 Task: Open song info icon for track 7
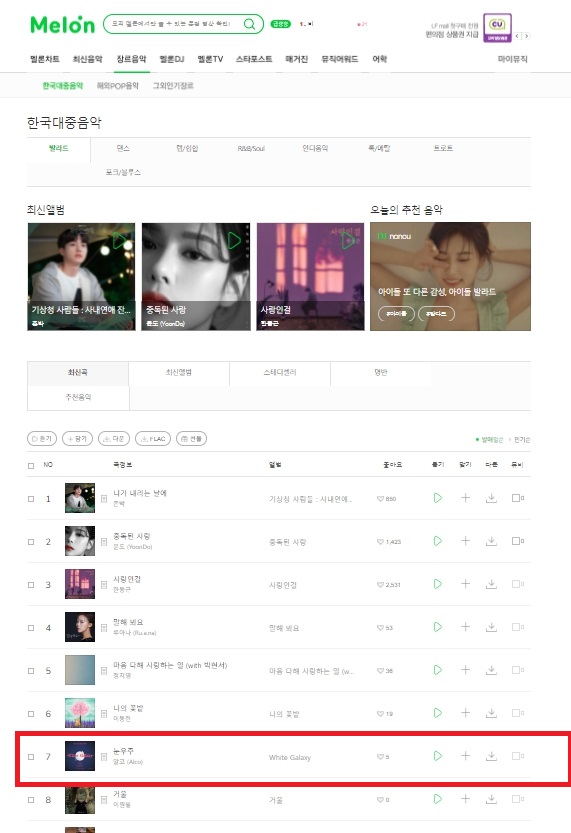pyautogui.click(x=104, y=756)
